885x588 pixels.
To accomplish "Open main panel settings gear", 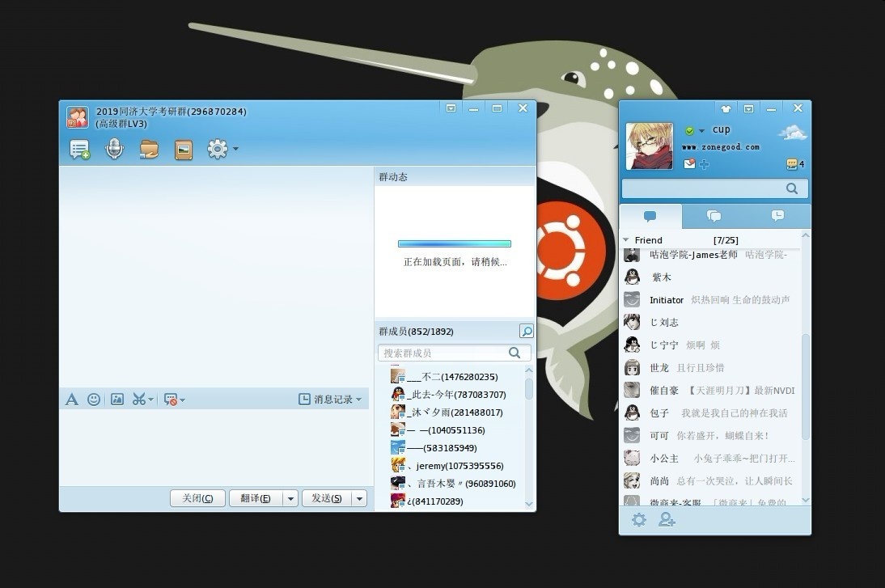I will click(x=639, y=520).
